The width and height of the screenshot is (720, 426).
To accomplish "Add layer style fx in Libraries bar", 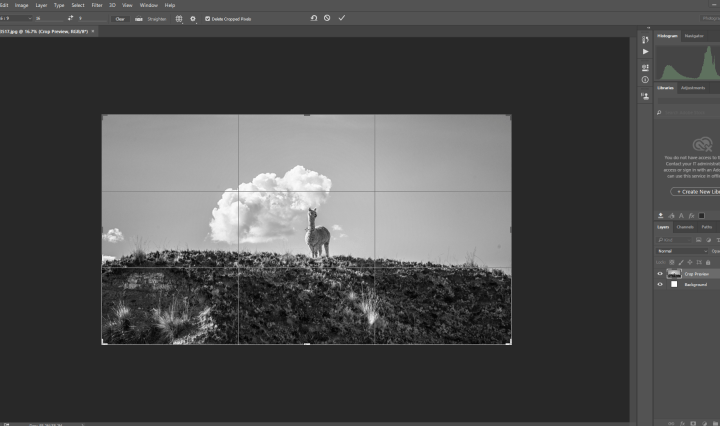I will (692, 215).
